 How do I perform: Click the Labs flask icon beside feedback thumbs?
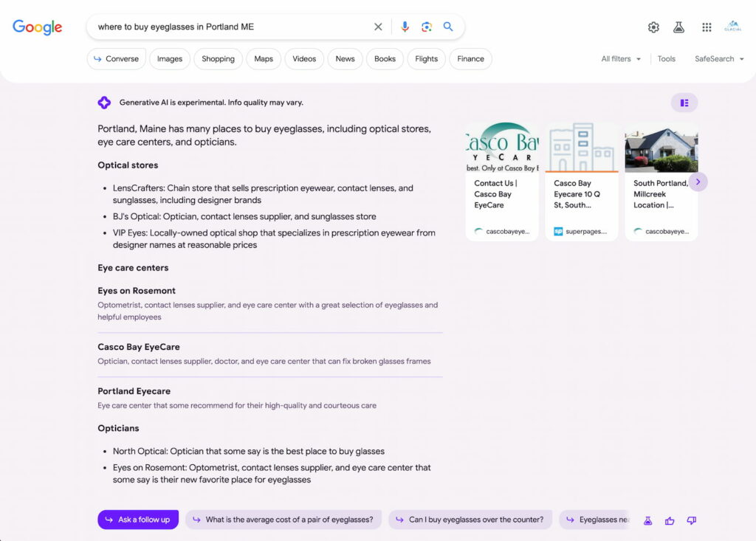pos(648,520)
